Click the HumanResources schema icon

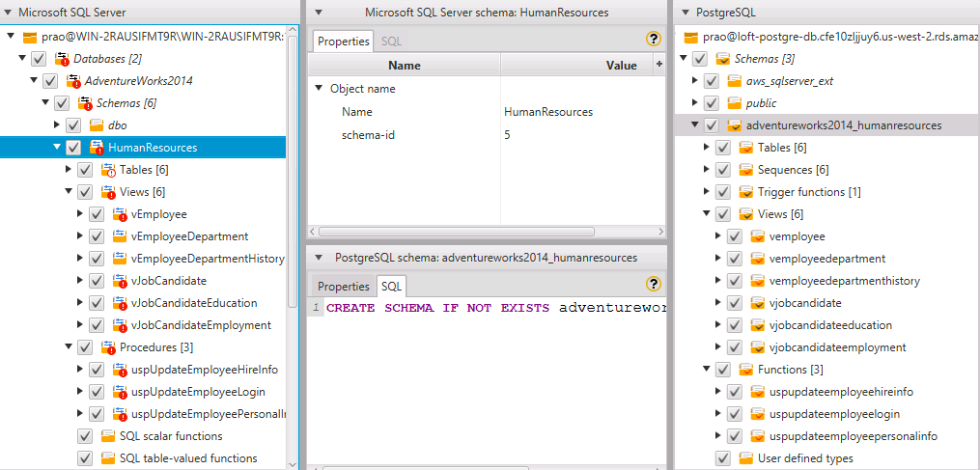point(97,148)
